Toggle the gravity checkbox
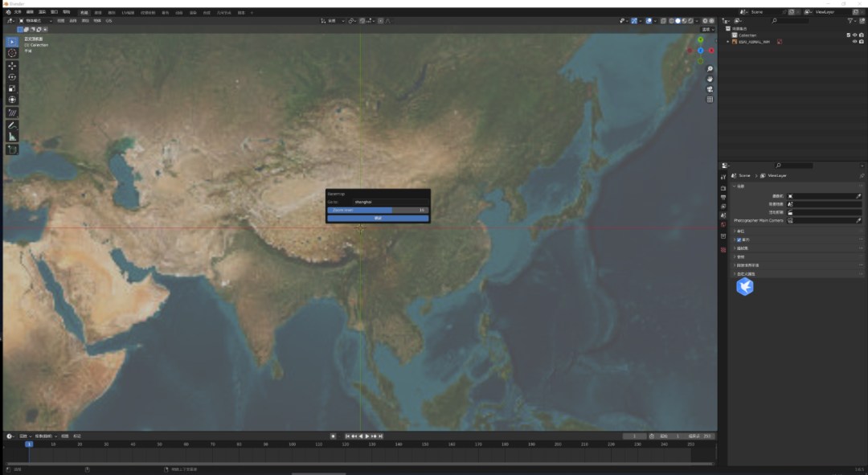 [739, 240]
